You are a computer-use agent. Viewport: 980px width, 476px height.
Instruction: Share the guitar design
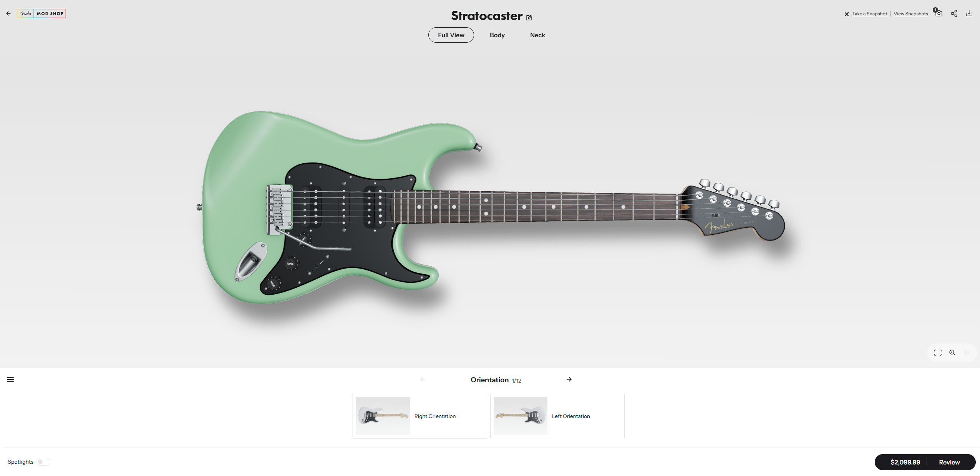tap(954, 13)
